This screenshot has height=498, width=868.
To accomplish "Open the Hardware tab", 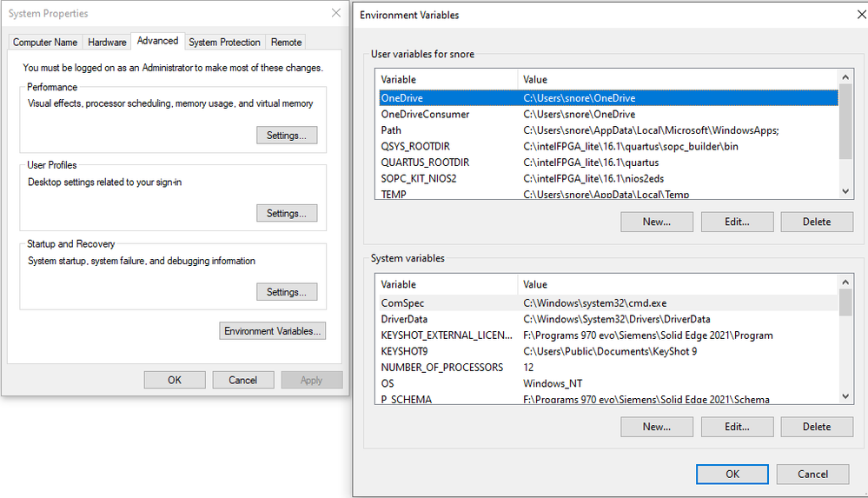I will tap(107, 42).
